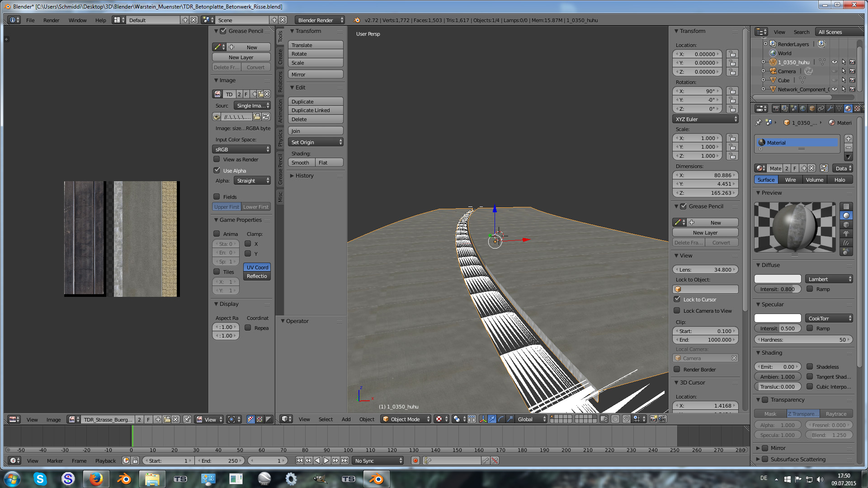Open the Object Mode dropdown
The height and width of the screenshot is (488, 868).
406,419
